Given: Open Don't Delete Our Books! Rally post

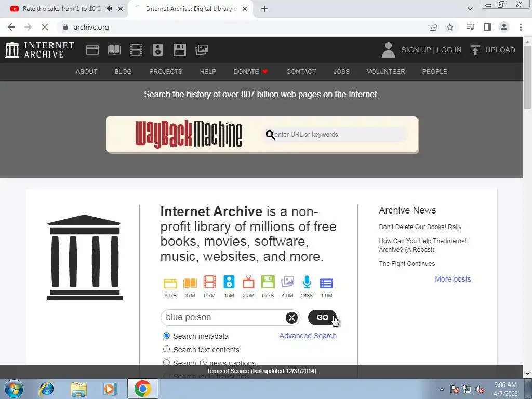Looking at the screenshot, I should click(420, 227).
